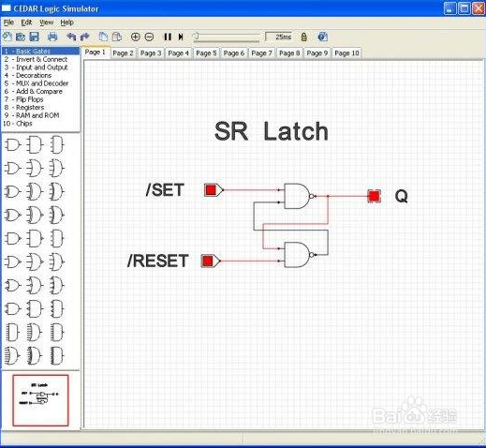Click the simulation speed slider handle

tap(196, 37)
